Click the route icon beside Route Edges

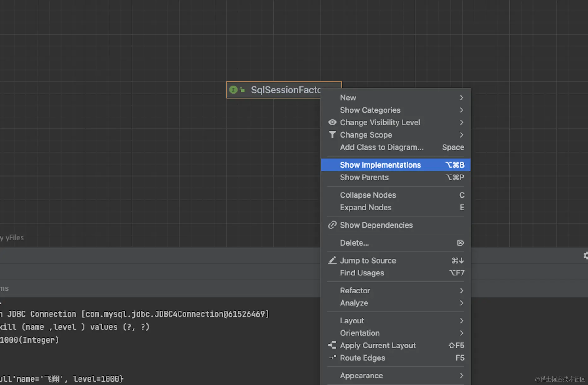pyautogui.click(x=332, y=358)
